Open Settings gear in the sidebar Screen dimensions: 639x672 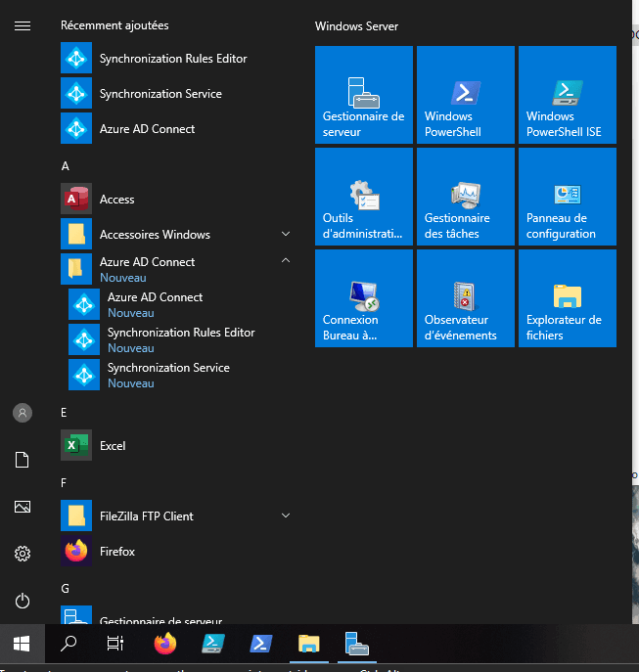[x=23, y=554]
